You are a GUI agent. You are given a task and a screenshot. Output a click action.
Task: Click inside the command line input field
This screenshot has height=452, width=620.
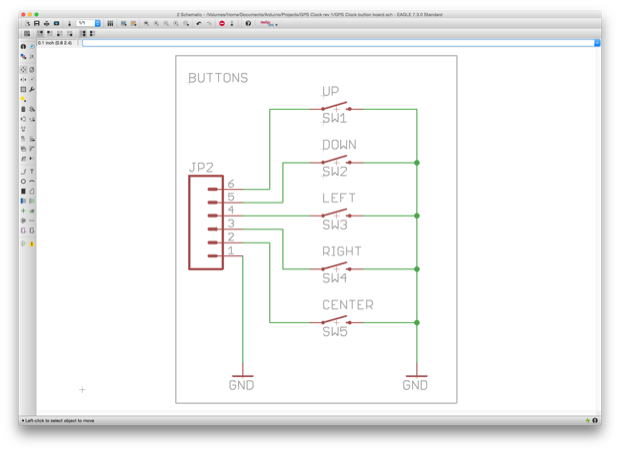click(x=338, y=43)
